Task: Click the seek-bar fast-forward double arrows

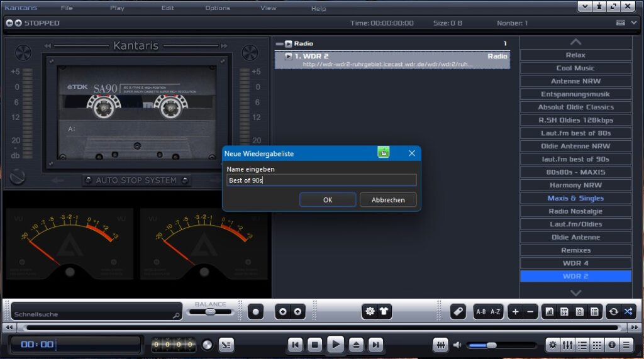Action: (x=634, y=328)
